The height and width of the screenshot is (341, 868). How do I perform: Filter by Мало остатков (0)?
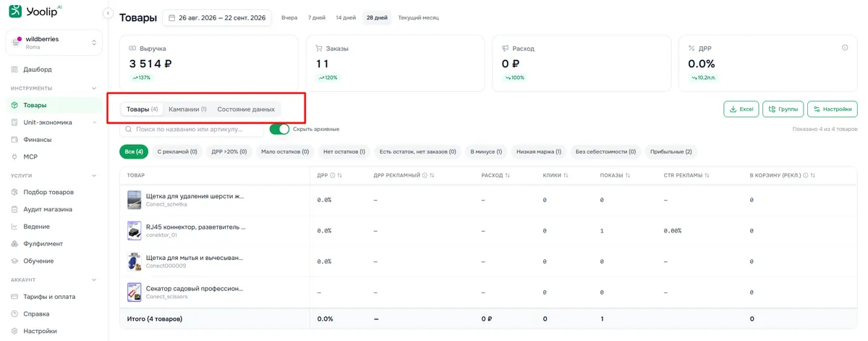click(285, 152)
